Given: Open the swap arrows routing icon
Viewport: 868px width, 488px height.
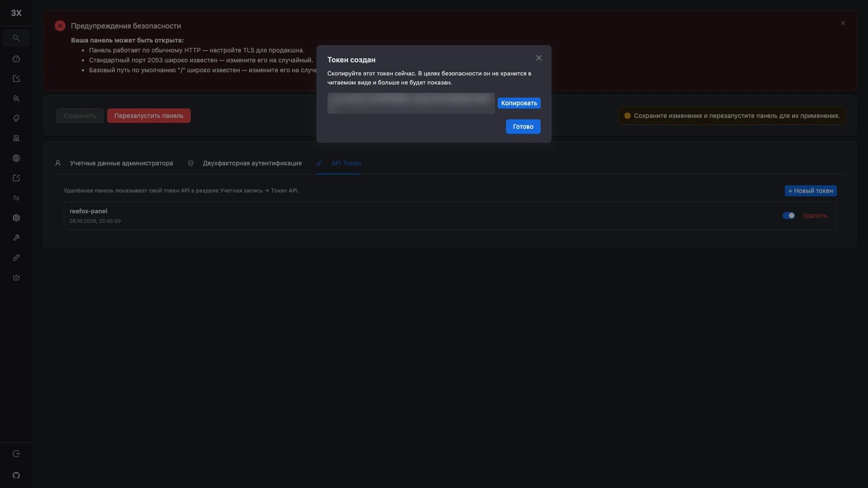Looking at the screenshot, I should click(16, 198).
